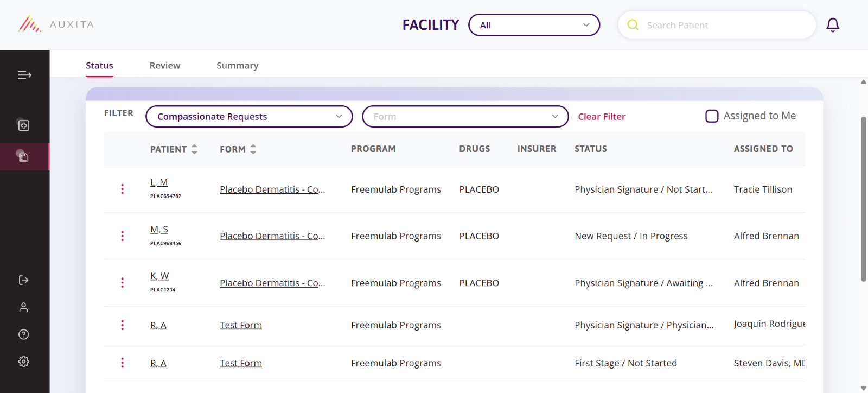
Task: Open Test Form in First Stage row
Action: 241,363
